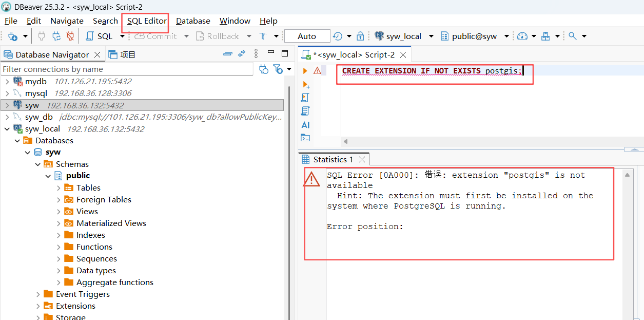Open the transaction log history icon

[x=338, y=36]
